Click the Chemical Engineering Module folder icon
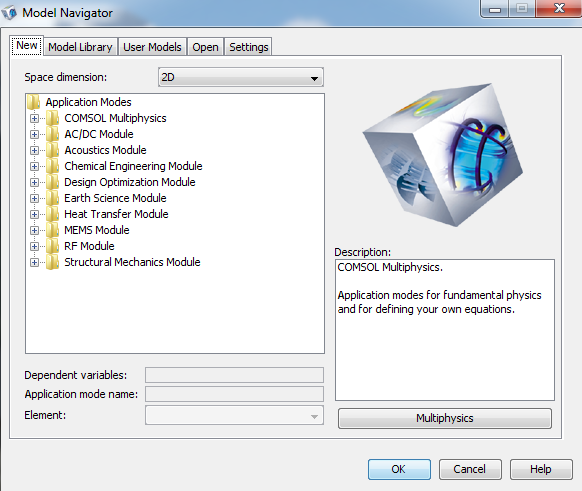The image size is (582, 491). (x=53, y=166)
